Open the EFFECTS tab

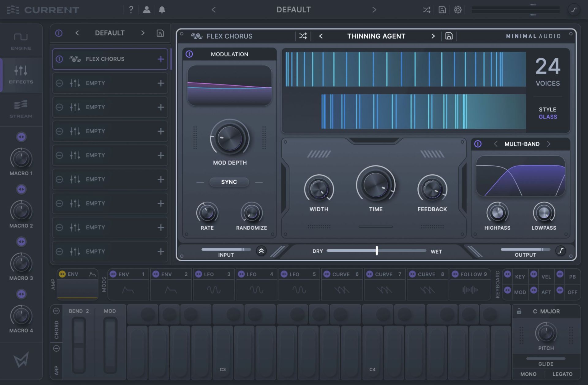tap(21, 75)
